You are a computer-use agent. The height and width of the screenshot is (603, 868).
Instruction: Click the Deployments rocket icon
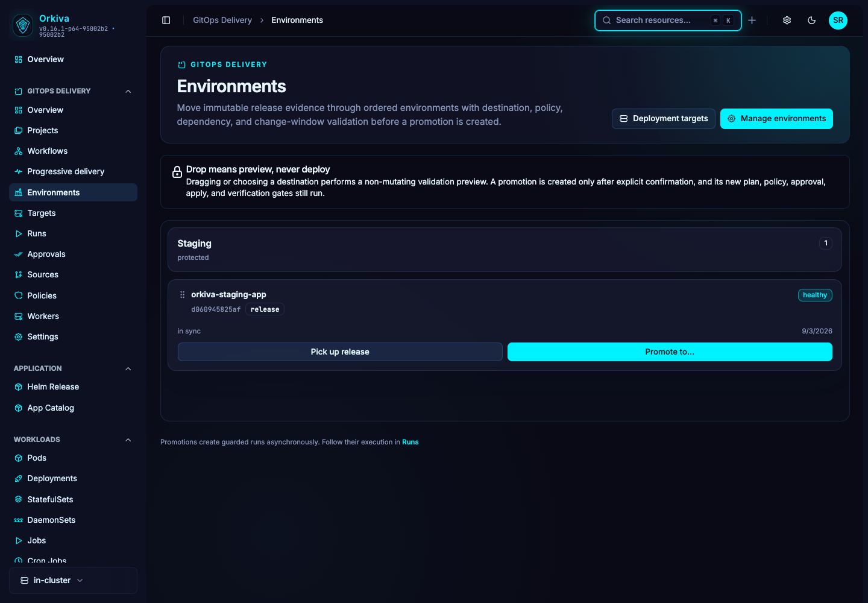pyautogui.click(x=19, y=478)
